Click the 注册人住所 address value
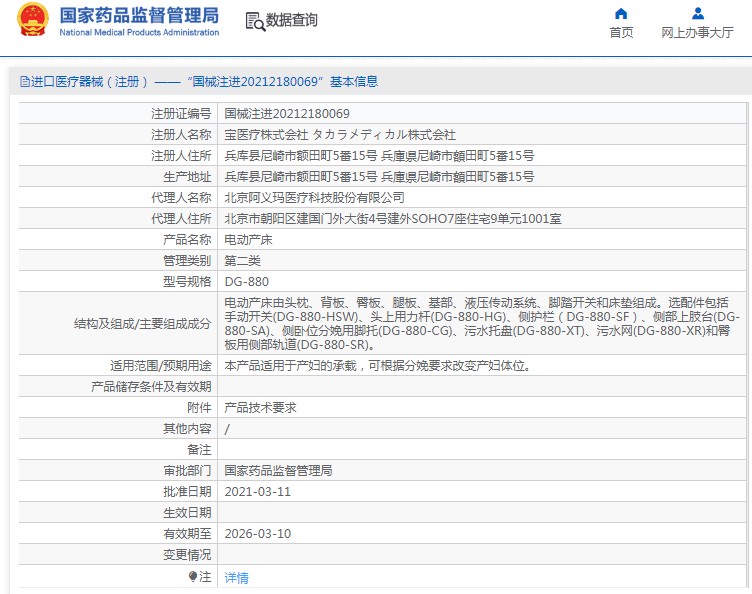 (379, 156)
